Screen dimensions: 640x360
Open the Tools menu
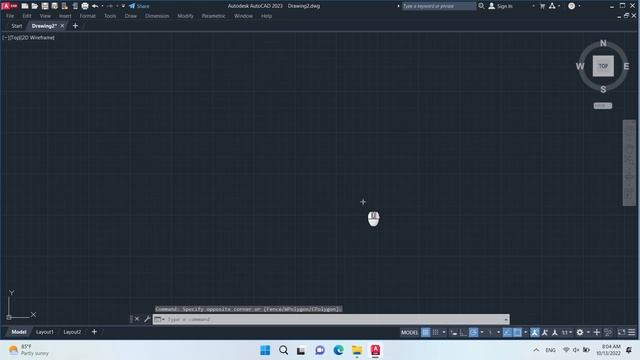110,16
